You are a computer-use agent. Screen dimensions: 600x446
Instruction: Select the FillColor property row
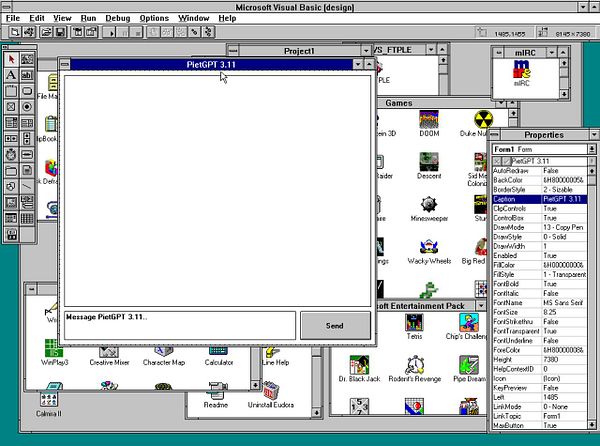point(540,265)
